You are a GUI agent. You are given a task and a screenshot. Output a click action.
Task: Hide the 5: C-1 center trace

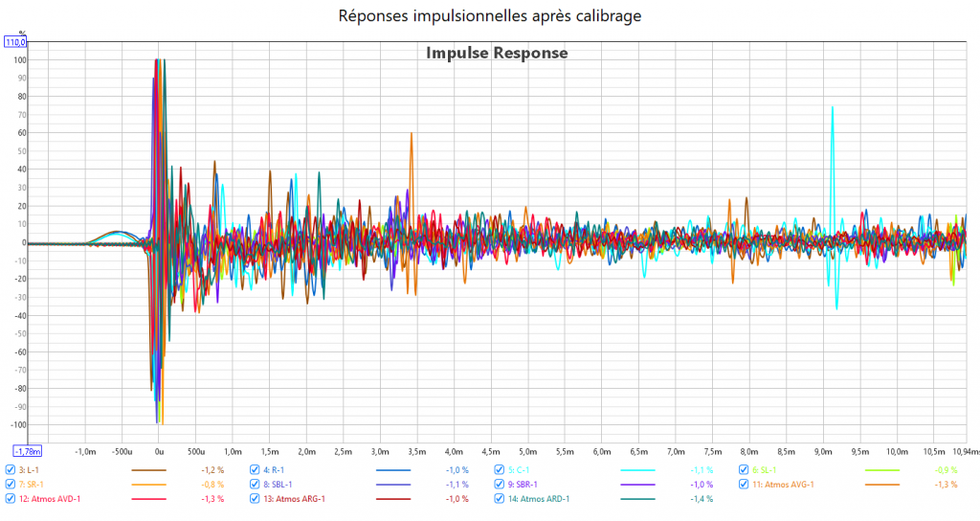[500, 470]
